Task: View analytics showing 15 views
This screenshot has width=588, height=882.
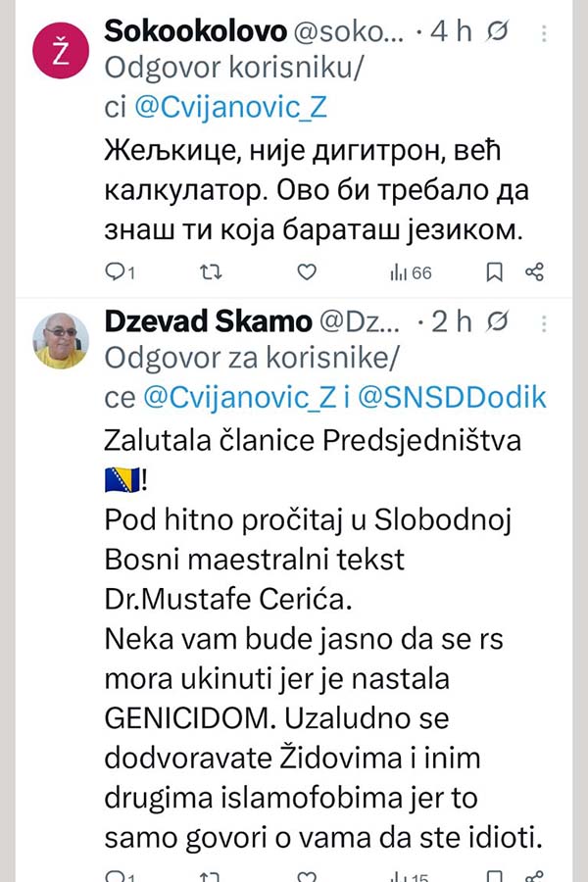Action: [411, 875]
